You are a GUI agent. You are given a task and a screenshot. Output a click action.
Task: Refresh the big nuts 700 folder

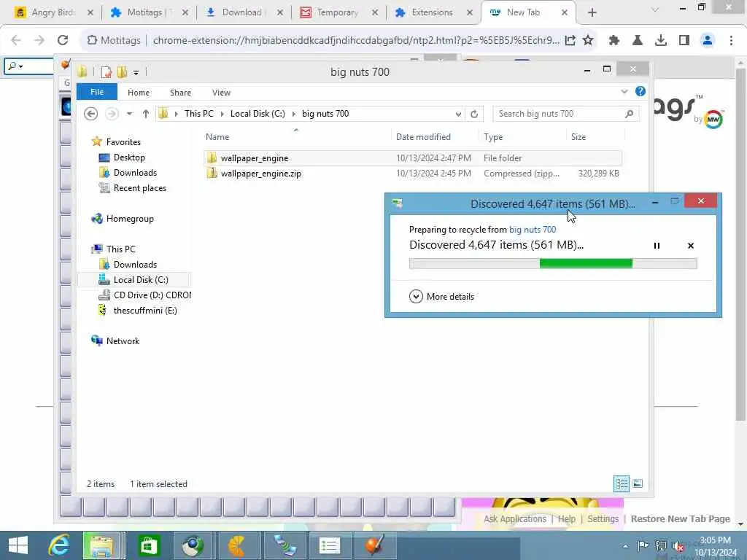[x=474, y=114]
